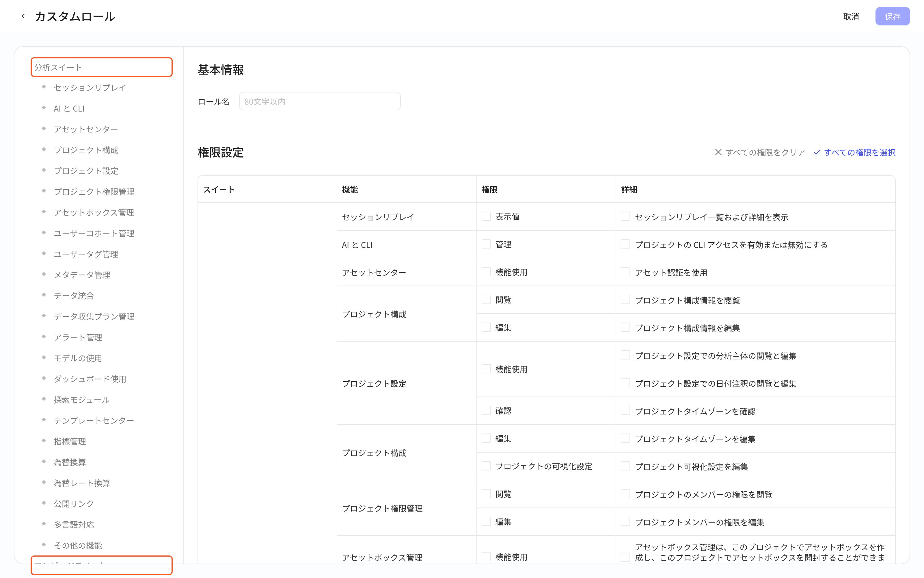This screenshot has height=578, width=924.
Task: Check プロジェクト構成情報を閲覧 detail checkbox
Action: pyautogui.click(x=625, y=300)
